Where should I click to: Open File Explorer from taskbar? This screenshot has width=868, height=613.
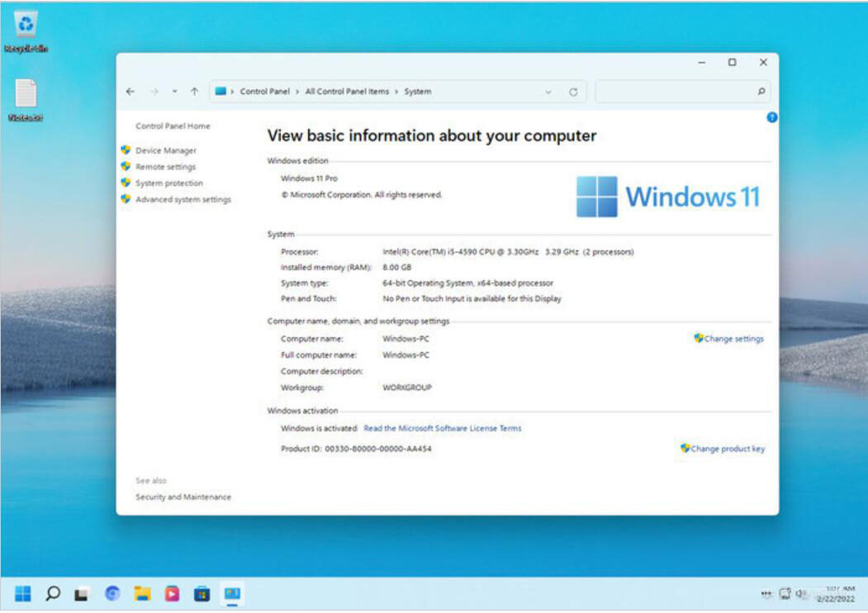point(142,594)
